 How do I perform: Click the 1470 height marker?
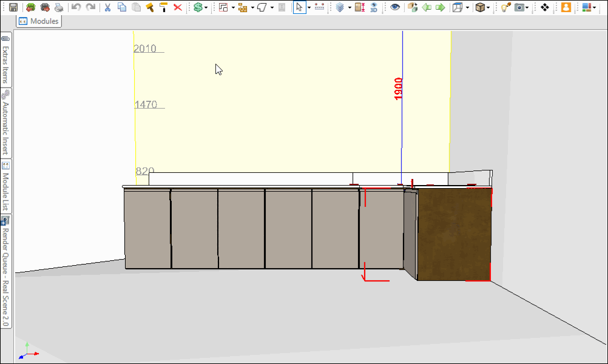pos(146,104)
